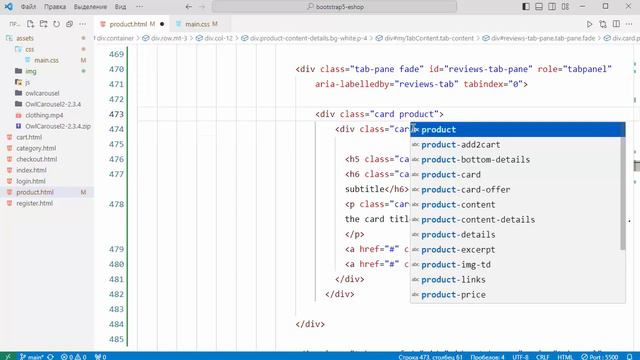Image resolution: width=640 pixels, height=360 pixels.
Task: Click line number 476 gutter
Action: pos(116,159)
